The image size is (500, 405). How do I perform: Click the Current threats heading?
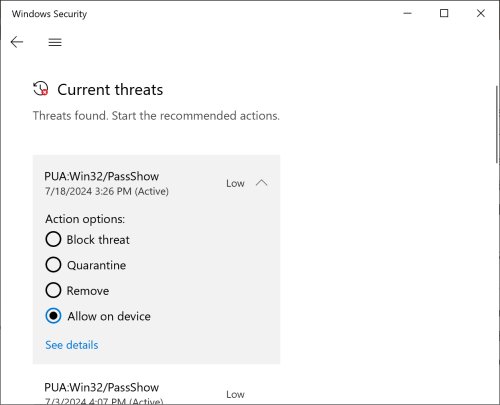tap(110, 90)
